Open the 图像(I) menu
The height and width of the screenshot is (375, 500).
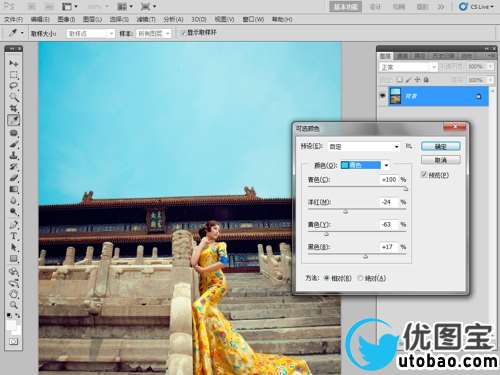tap(66, 19)
